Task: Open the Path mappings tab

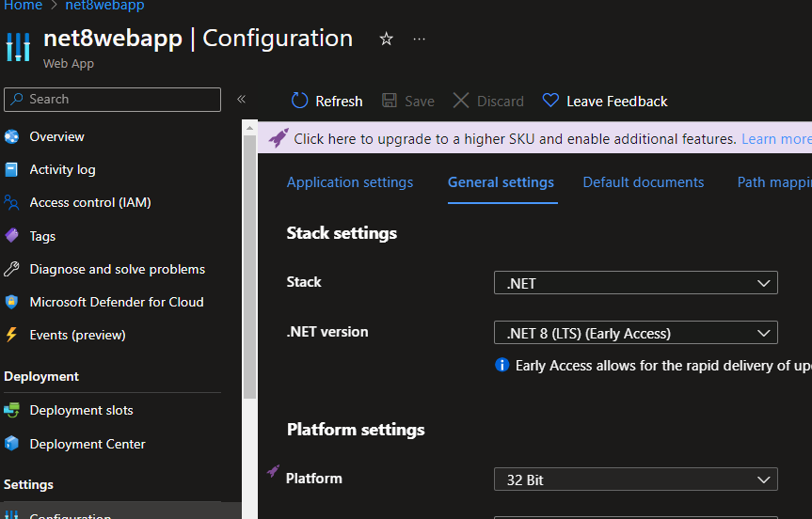Action: (x=774, y=182)
